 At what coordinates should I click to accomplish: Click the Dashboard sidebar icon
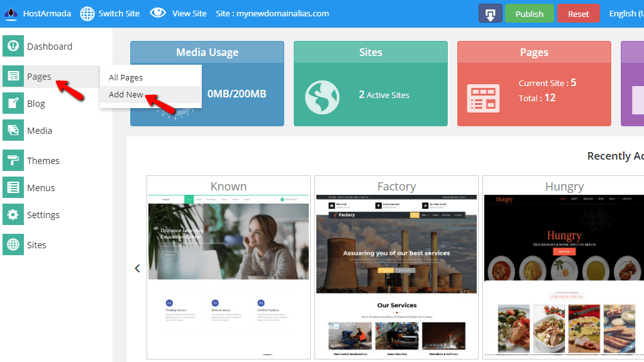tap(13, 45)
